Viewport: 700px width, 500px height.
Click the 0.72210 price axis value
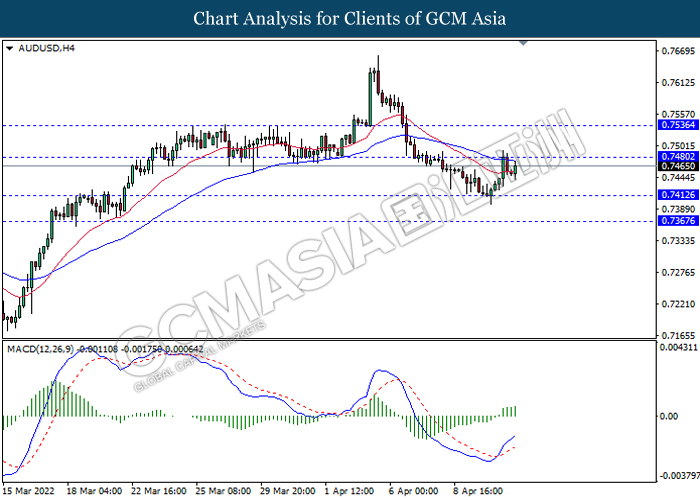coord(678,304)
